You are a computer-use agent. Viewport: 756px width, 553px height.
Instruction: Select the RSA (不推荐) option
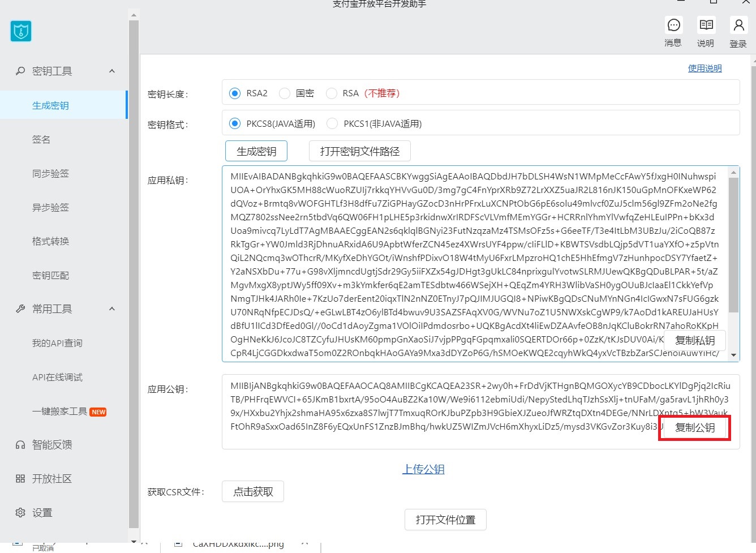[332, 93]
